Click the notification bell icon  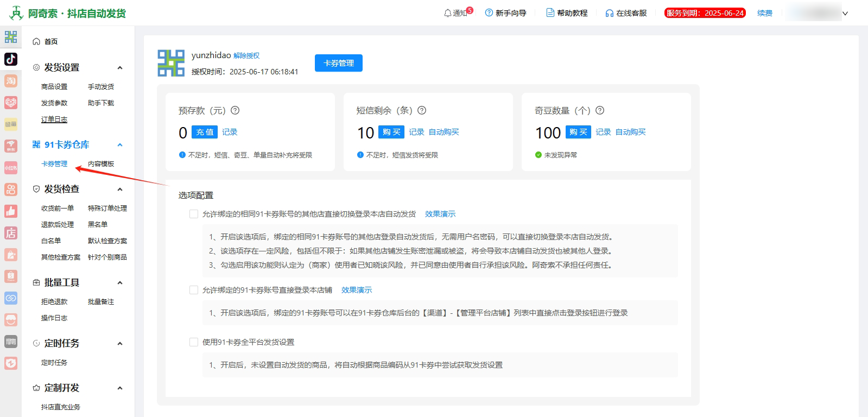pos(448,13)
